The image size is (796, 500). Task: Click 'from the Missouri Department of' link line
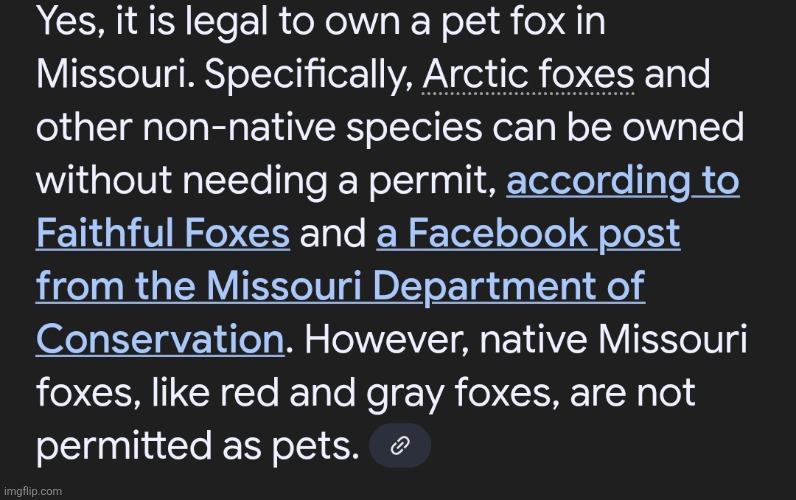click(x=341, y=286)
